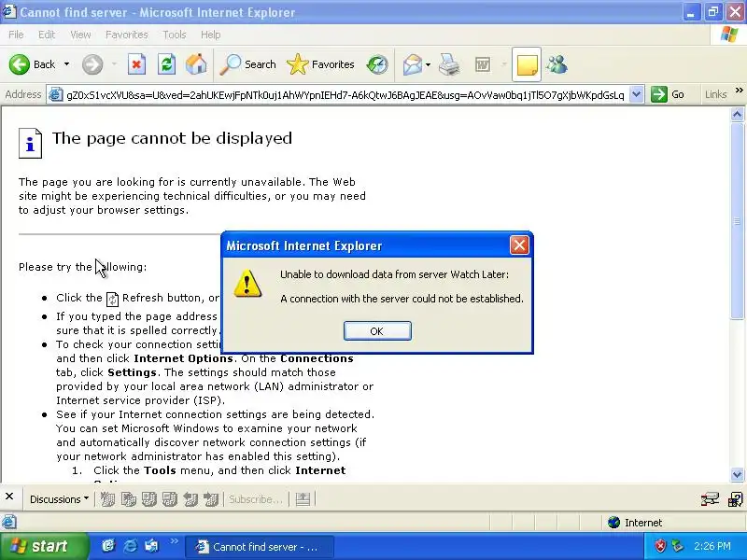Image resolution: width=747 pixels, height=560 pixels.
Task: Click the yellow warning icon in dialog
Action: pos(247,284)
